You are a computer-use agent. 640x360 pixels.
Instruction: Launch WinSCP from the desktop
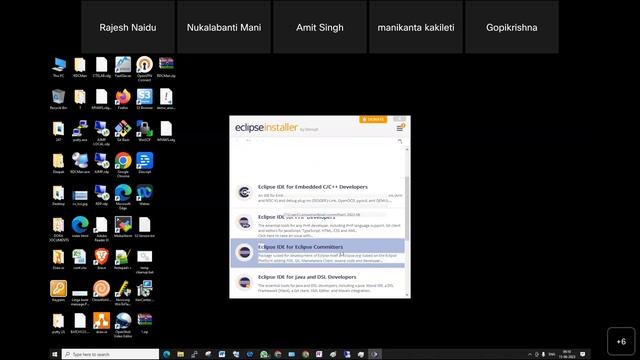click(x=144, y=131)
